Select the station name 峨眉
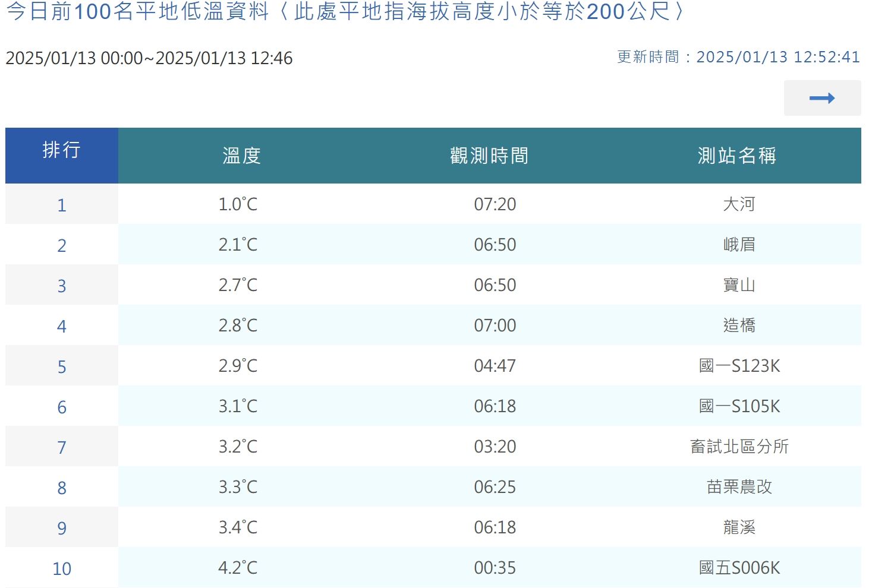The height and width of the screenshot is (588, 869). coord(739,245)
